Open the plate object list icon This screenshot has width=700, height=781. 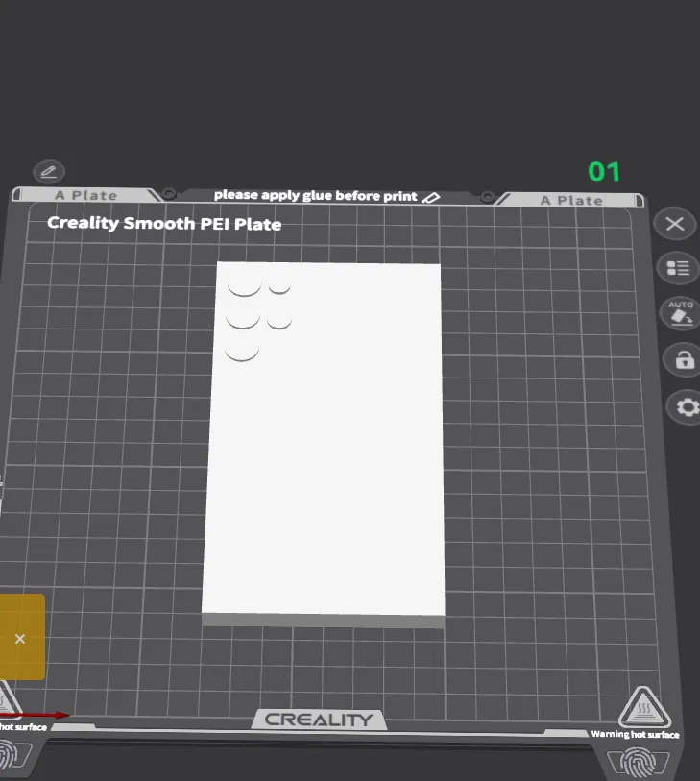click(x=678, y=268)
